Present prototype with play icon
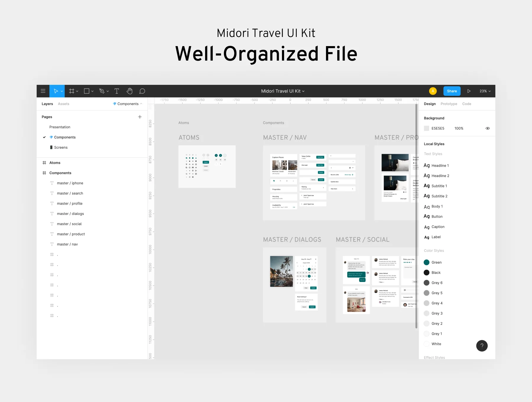This screenshot has height=402, width=532. tap(469, 91)
